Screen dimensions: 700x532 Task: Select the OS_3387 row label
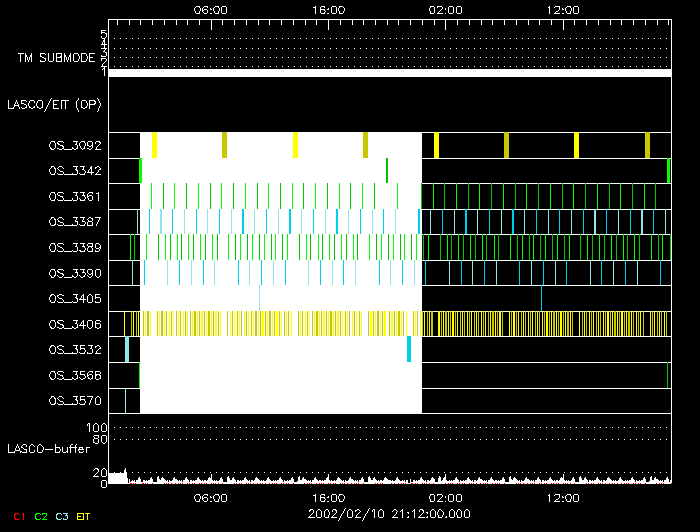click(x=74, y=222)
